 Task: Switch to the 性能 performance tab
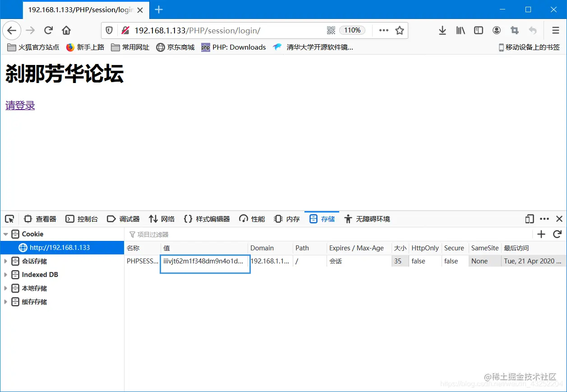click(252, 219)
